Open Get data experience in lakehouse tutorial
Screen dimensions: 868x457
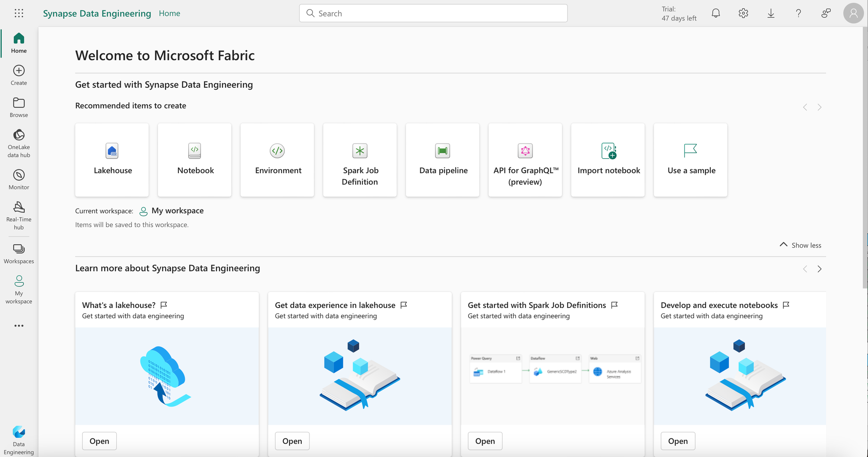click(292, 441)
